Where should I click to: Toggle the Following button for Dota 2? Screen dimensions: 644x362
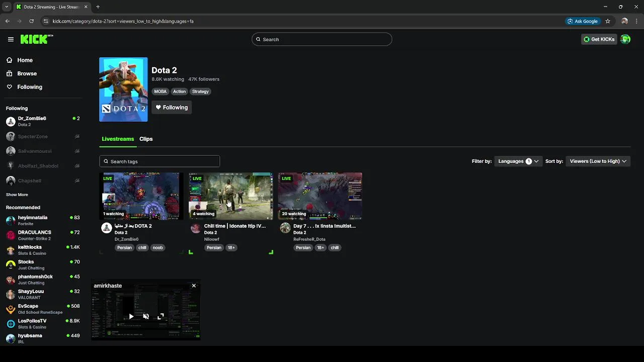click(172, 108)
